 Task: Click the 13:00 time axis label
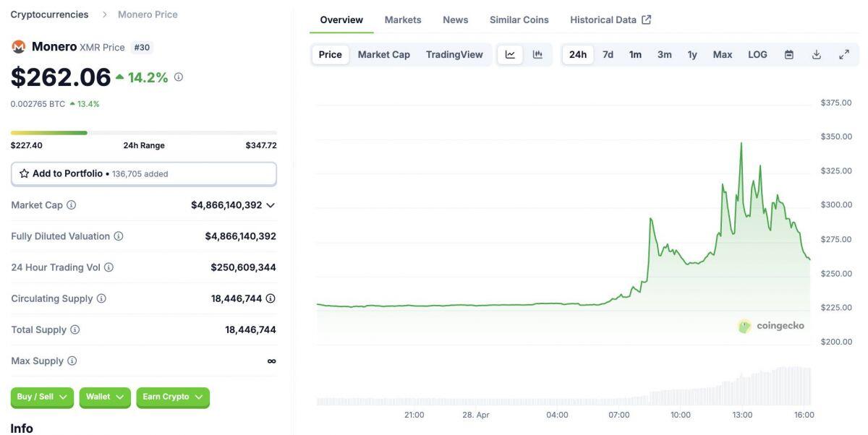(x=742, y=415)
